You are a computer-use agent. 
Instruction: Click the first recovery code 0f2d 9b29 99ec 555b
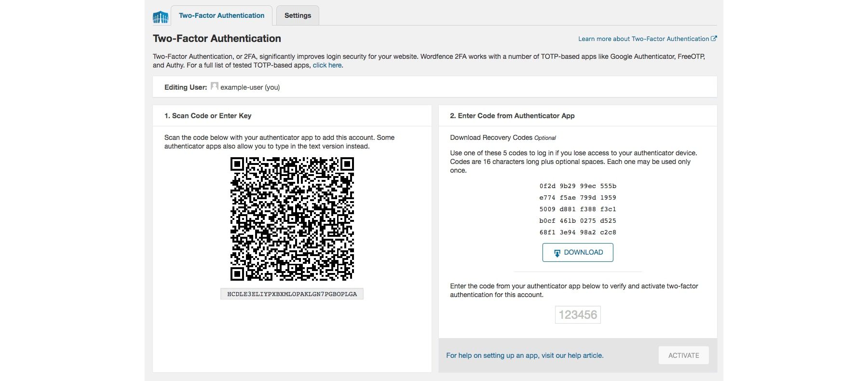578,186
